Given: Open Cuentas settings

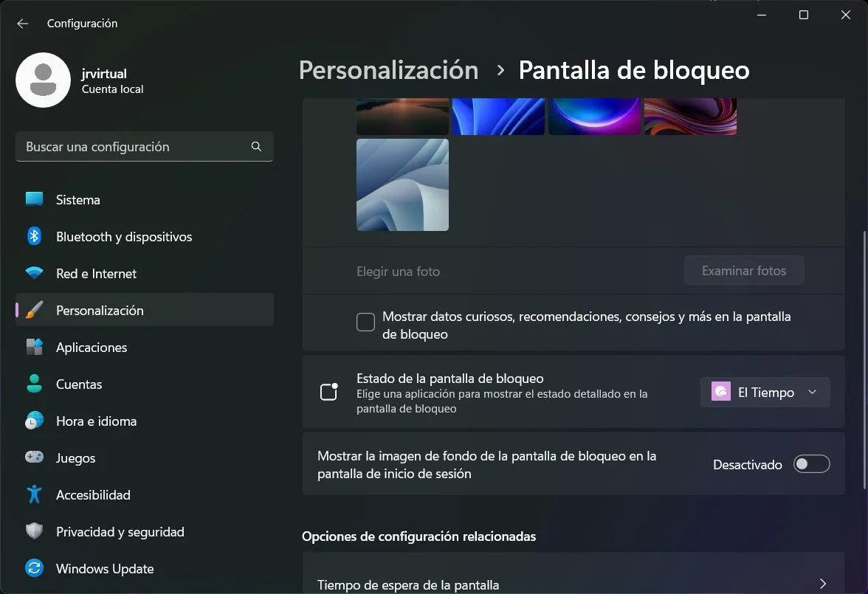Looking at the screenshot, I should click(145, 384).
